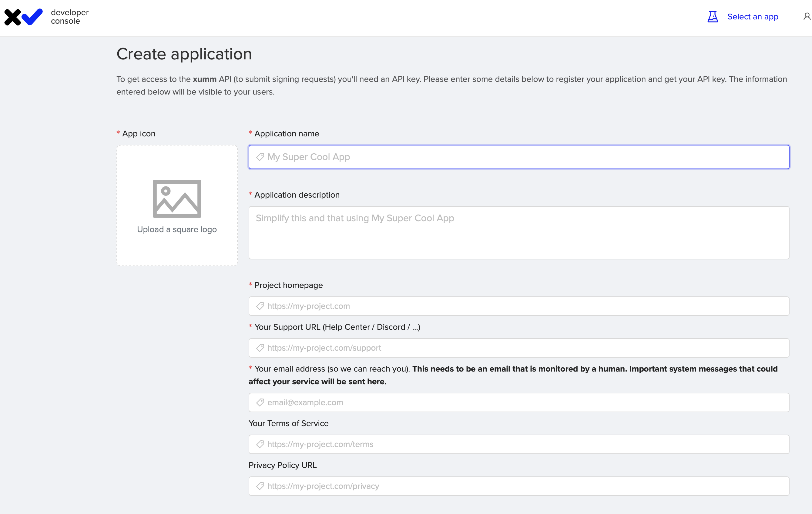
Task: Focus the email address input field
Action: (x=518, y=402)
